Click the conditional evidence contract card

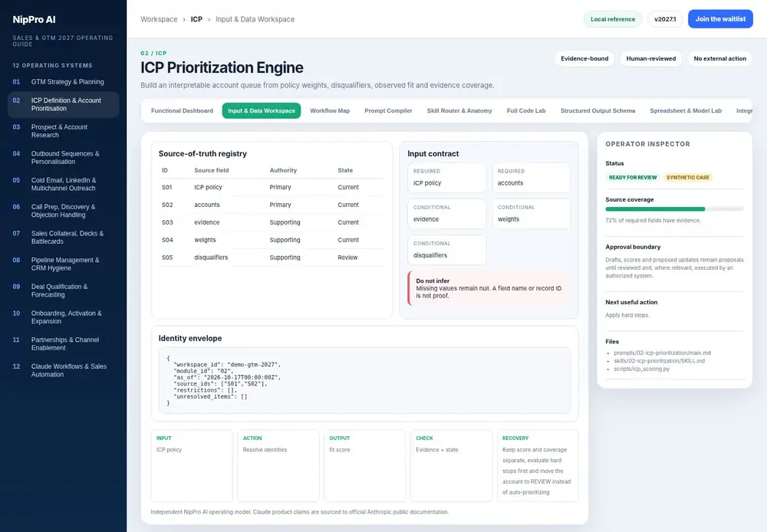coord(446,214)
